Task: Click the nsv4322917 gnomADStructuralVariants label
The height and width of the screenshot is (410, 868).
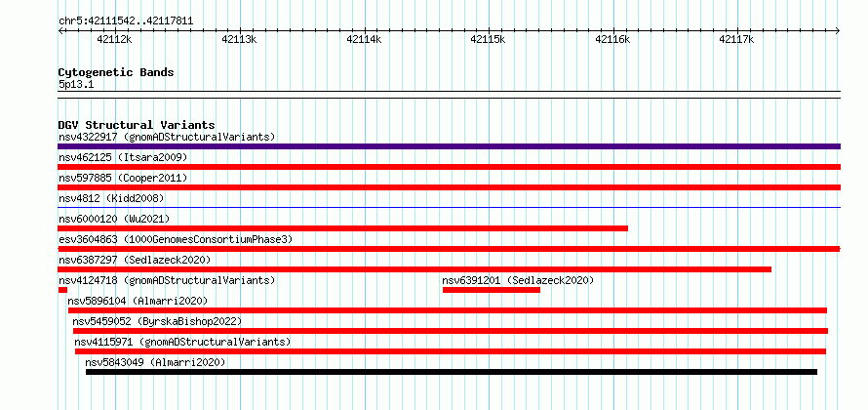Action: (x=167, y=137)
